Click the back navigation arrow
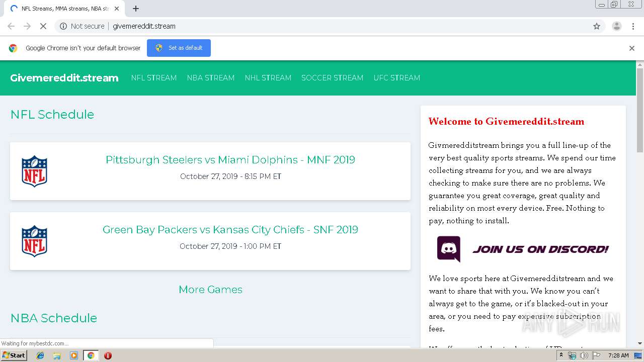This screenshot has width=644, height=362. [11, 26]
